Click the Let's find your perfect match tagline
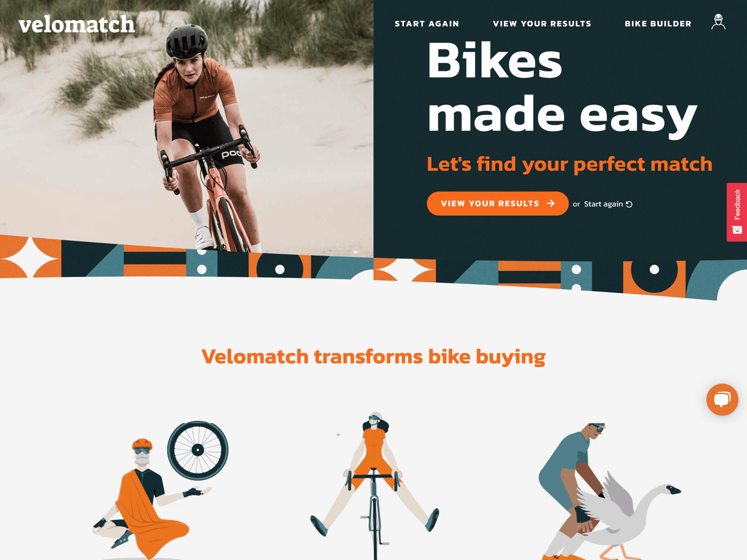 tap(569, 164)
